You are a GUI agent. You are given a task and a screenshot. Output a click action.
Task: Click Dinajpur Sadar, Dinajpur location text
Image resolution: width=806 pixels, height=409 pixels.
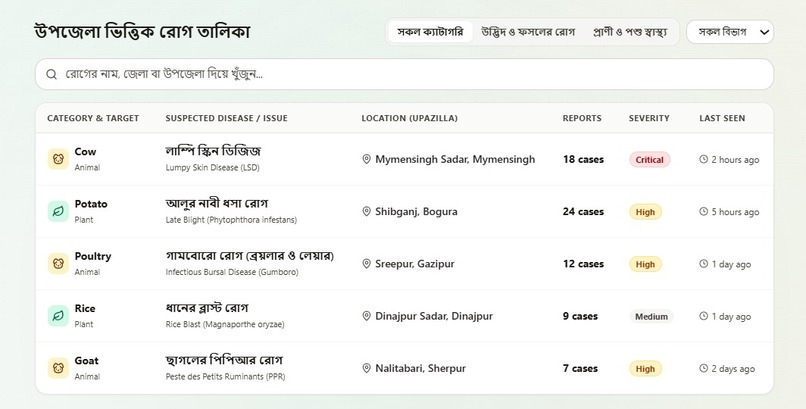click(434, 317)
